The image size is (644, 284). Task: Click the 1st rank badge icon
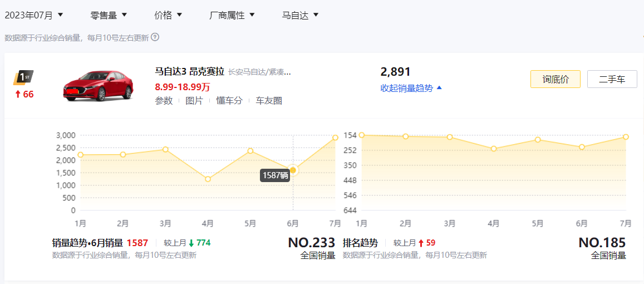[x=23, y=77]
